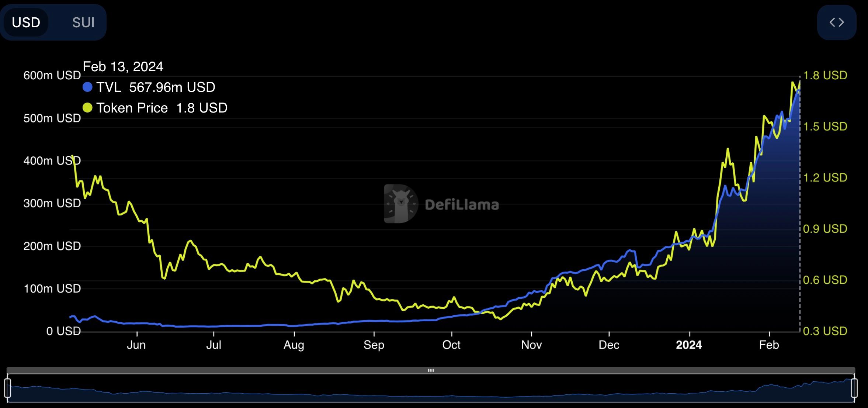Viewport: 868px width, 408px height.
Task: Click the right handle of range slider
Action: pyautogui.click(x=854, y=388)
